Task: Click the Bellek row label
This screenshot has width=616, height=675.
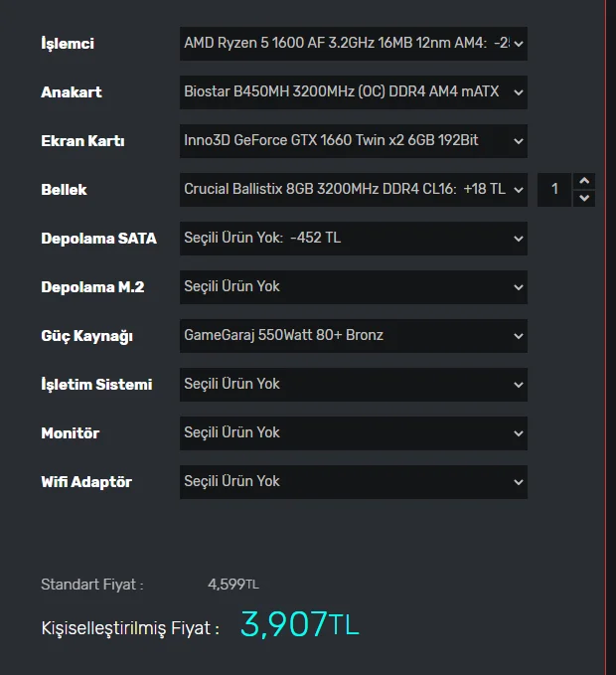Action: (x=64, y=190)
